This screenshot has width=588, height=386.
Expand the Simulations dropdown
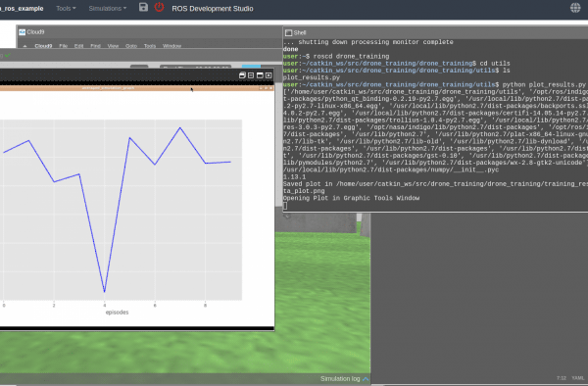(108, 8)
